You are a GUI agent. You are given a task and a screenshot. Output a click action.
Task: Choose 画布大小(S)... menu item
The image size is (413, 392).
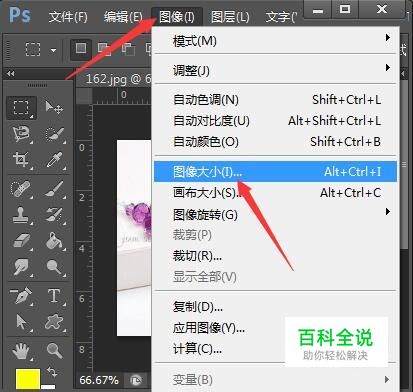(x=276, y=193)
